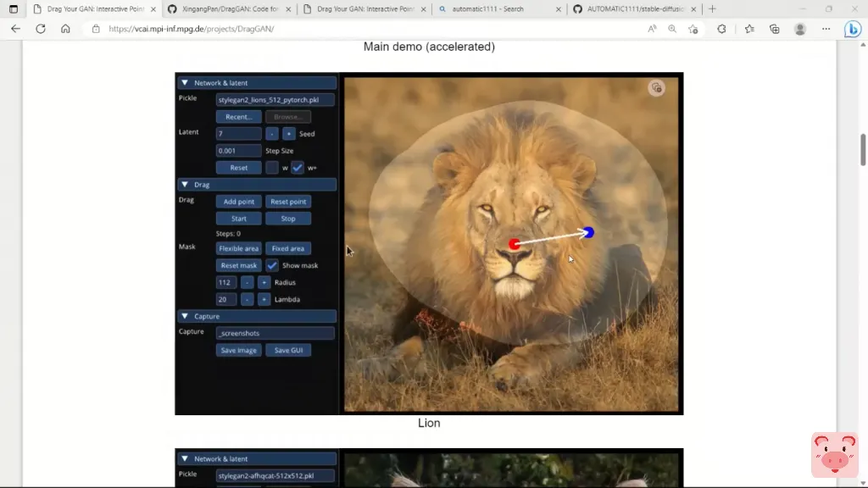Increase the latent Seed with plus button
Viewport: 868px width, 488px height.
[x=288, y=134]
